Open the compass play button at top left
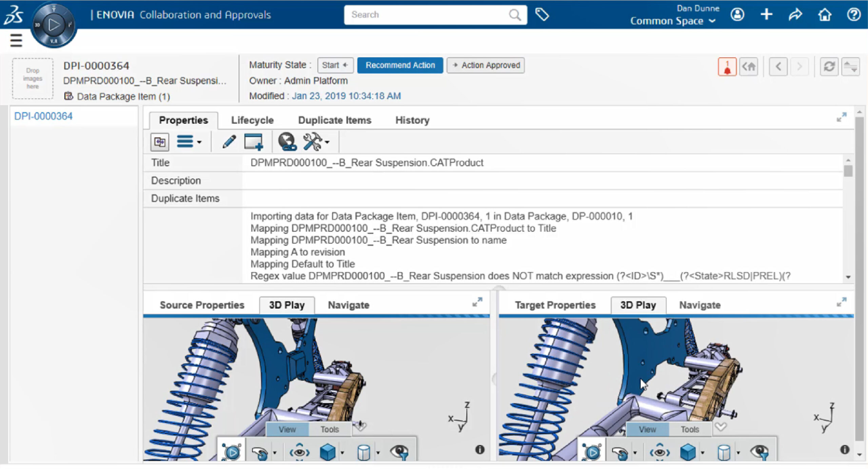Screen dimensions: 868x469 point(54,25)
